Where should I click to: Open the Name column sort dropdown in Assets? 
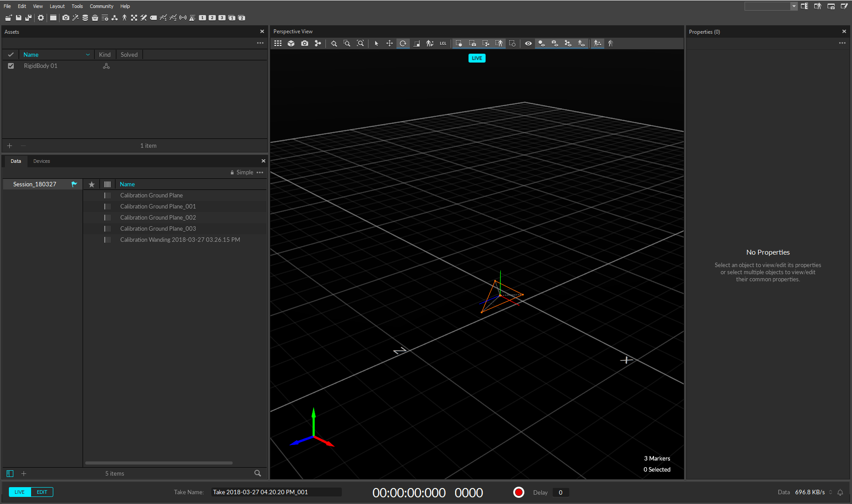(x=87, y=54)
